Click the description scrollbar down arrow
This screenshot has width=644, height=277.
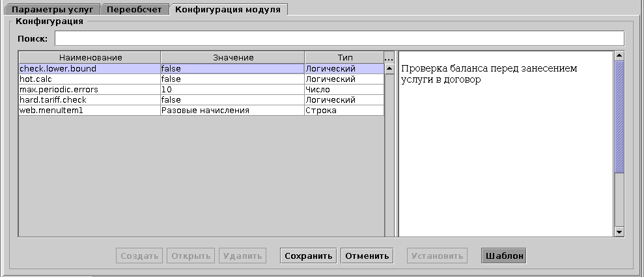pos(619,232)
